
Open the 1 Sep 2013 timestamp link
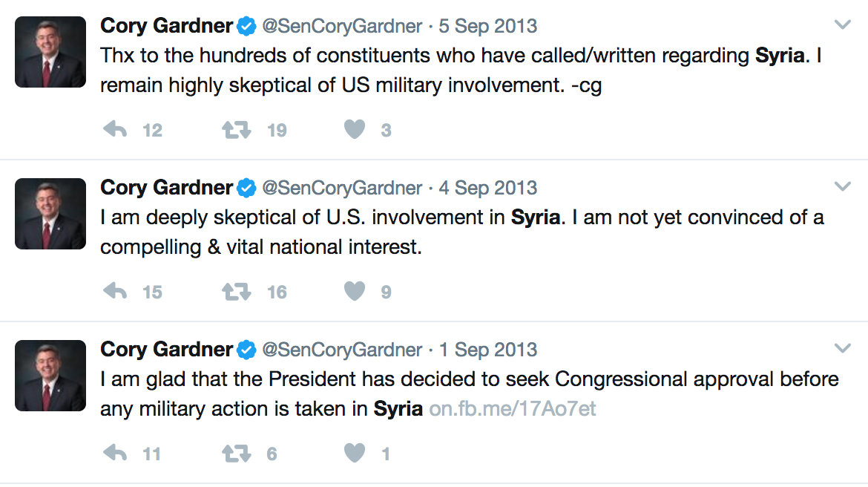tap(487, 350)
